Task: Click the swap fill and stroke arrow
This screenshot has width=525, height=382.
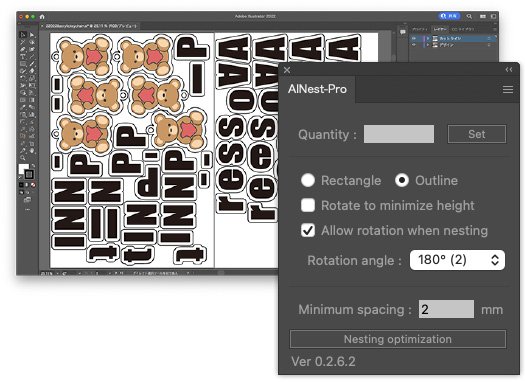Action: click(33, 165)
